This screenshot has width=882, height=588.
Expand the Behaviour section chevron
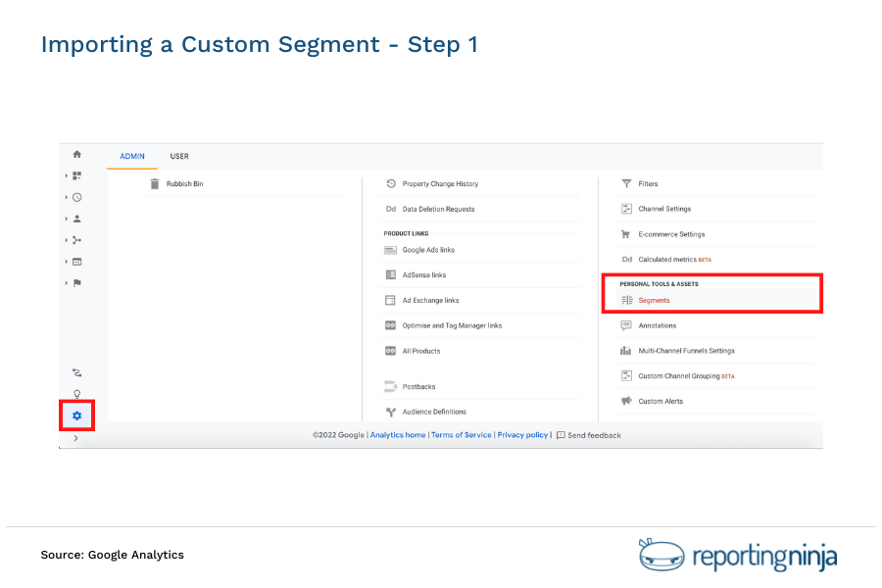[x=67, y=262]
